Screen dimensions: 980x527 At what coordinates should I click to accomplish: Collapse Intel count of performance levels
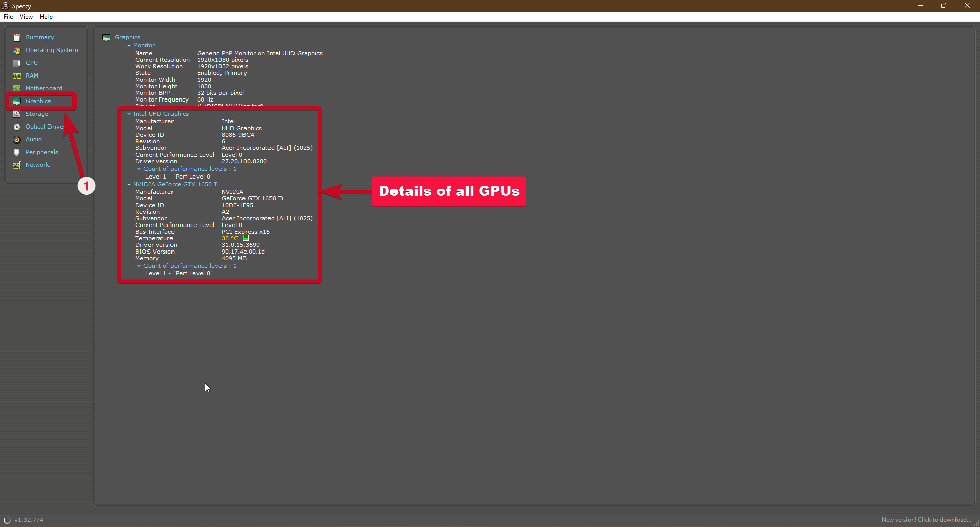point(139,169)
